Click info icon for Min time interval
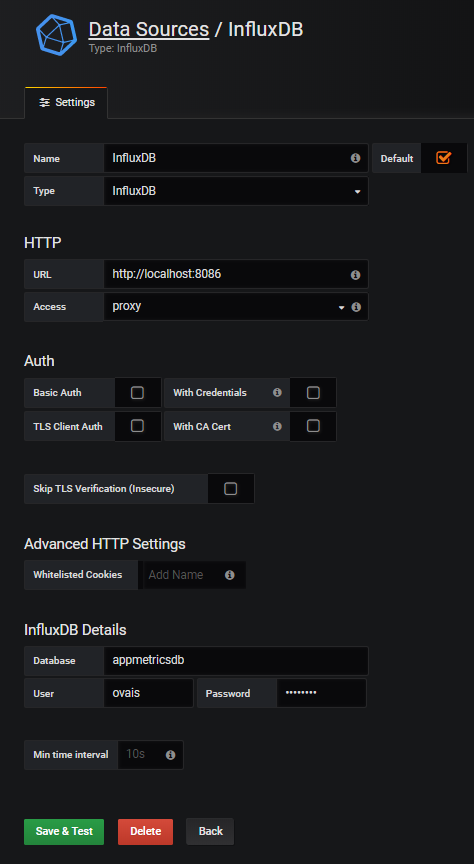This screenshot has height=864, width=474. click(x=170, y=754)
